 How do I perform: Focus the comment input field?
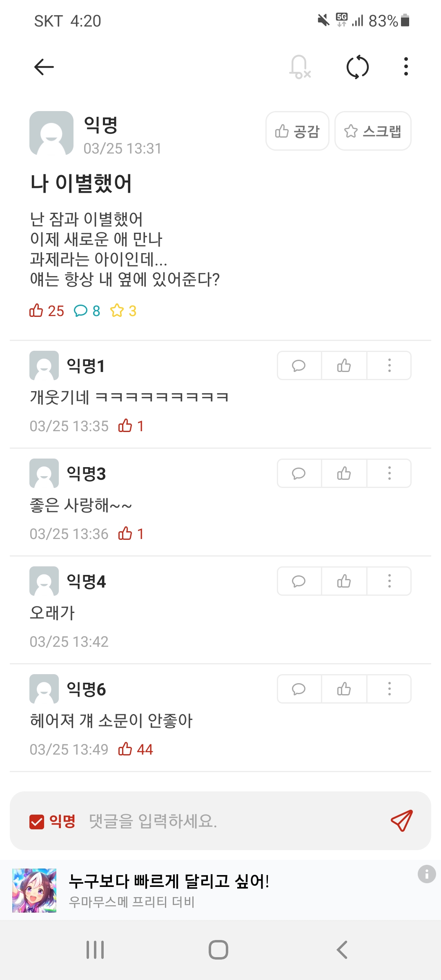point(229,821)
